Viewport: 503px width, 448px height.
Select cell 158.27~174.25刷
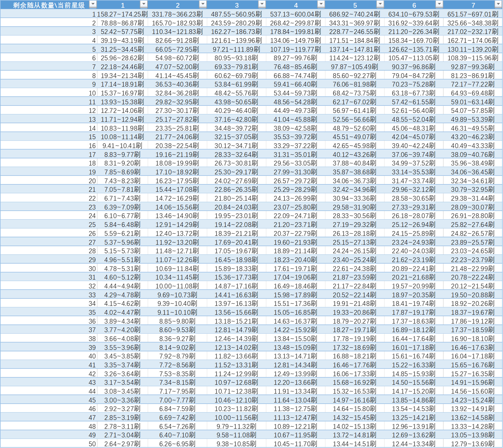[122, 14]
